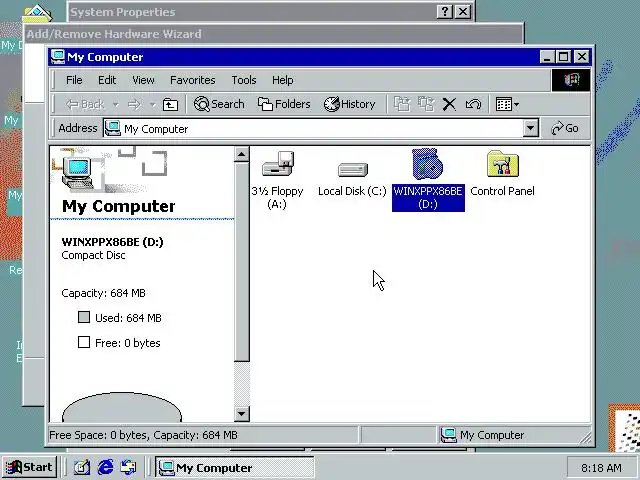
Task: Click the Show Desktop quick launch icon
Action: 82,467
